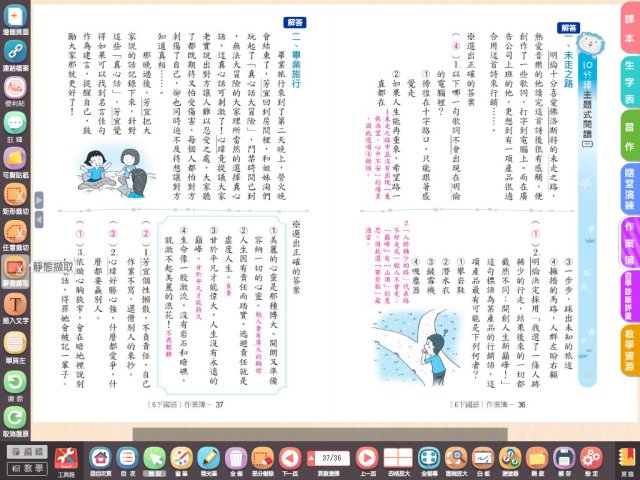Open the 設定 settings gear

pyautogui.click(x=592, y=459)
